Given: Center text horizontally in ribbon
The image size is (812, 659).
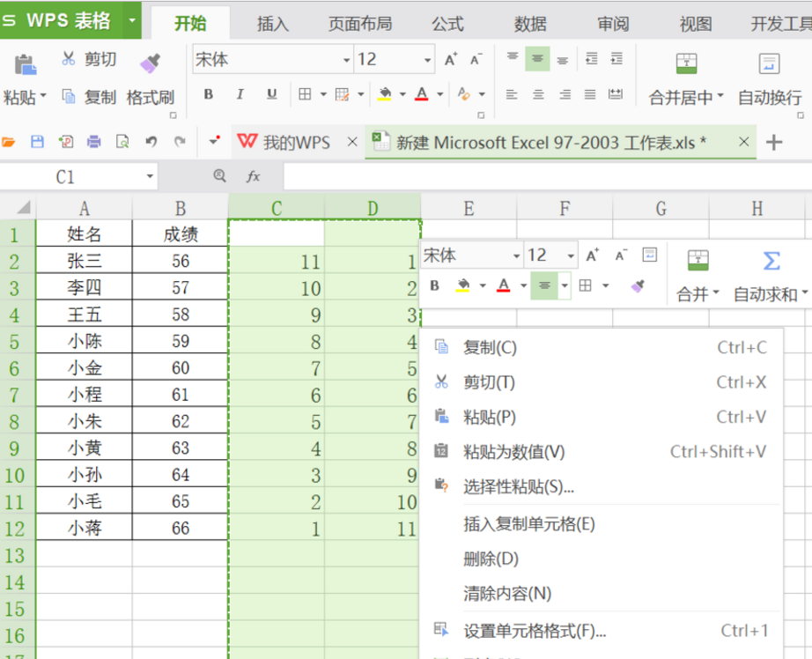Looking at the screenshot, I should 538,94.
